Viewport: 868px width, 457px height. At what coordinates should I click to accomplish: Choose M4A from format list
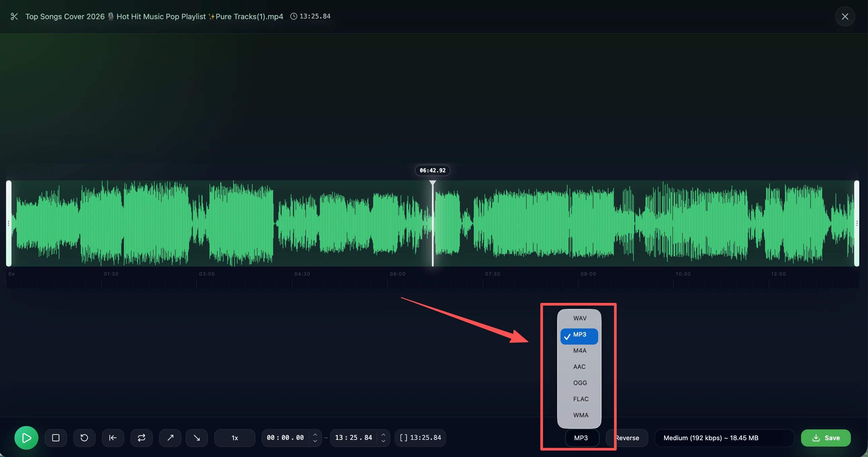[579, 351]
